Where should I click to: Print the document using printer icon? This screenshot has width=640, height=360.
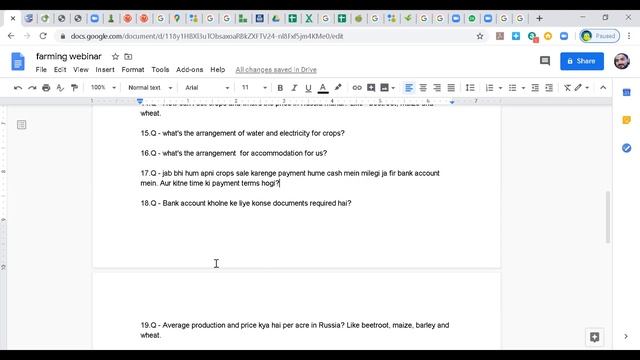[x=46, y=88]
